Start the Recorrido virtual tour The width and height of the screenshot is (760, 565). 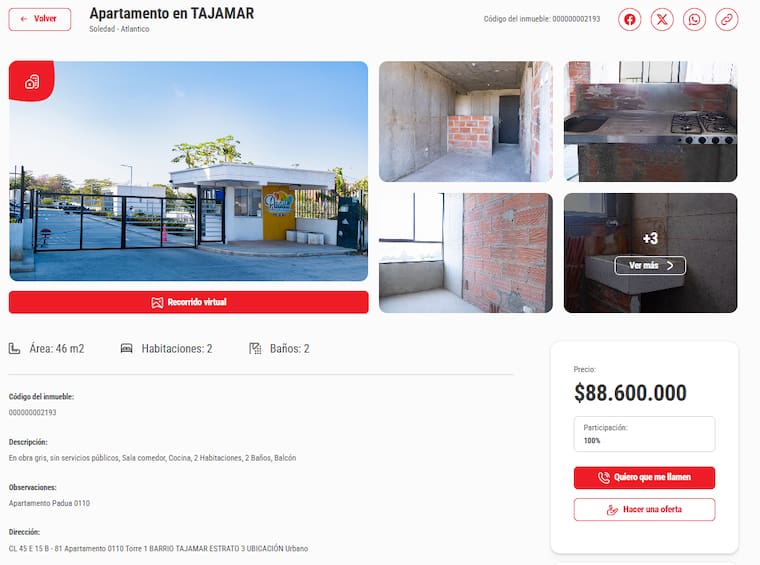(x=189, y=302)
